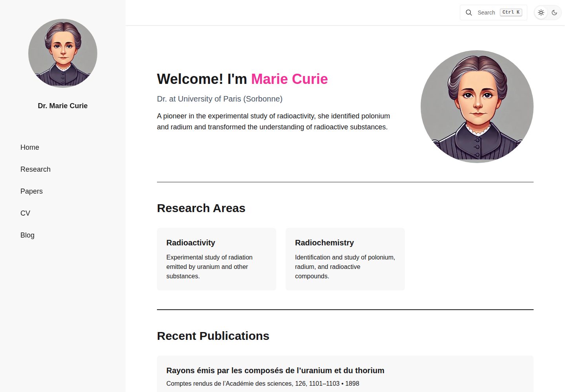Switch to light mode sun icon
This screenshot has height=392, width=565.
click(x=541, y=13)
